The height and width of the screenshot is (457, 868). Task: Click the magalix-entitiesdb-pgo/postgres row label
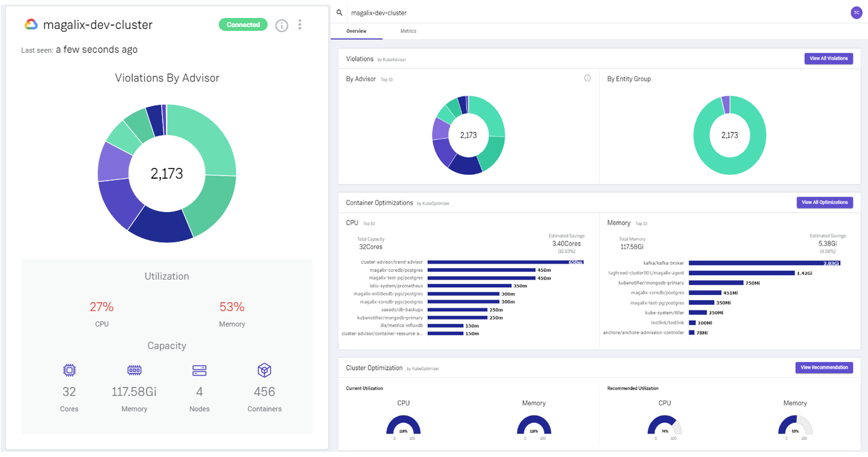tap(389, 293)
